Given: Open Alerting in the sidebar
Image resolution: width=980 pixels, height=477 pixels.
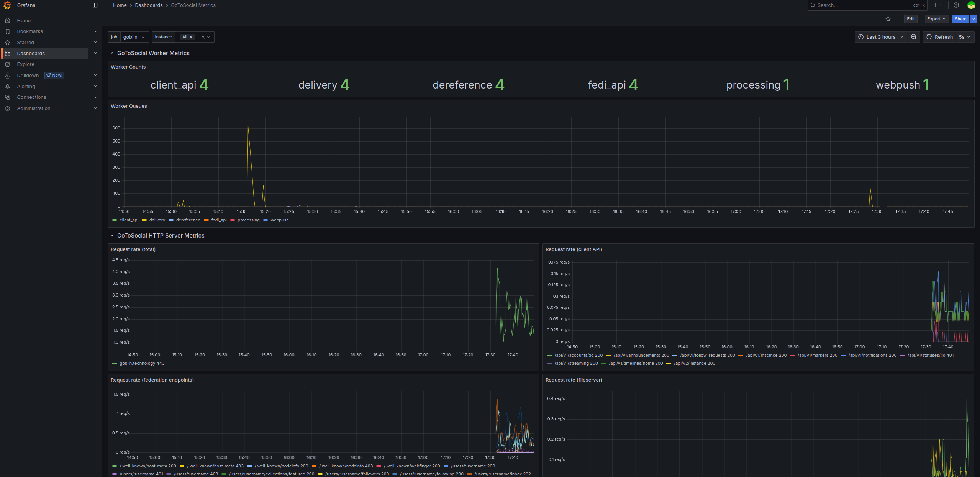Looking at the screenshot, I should (26, 87).
